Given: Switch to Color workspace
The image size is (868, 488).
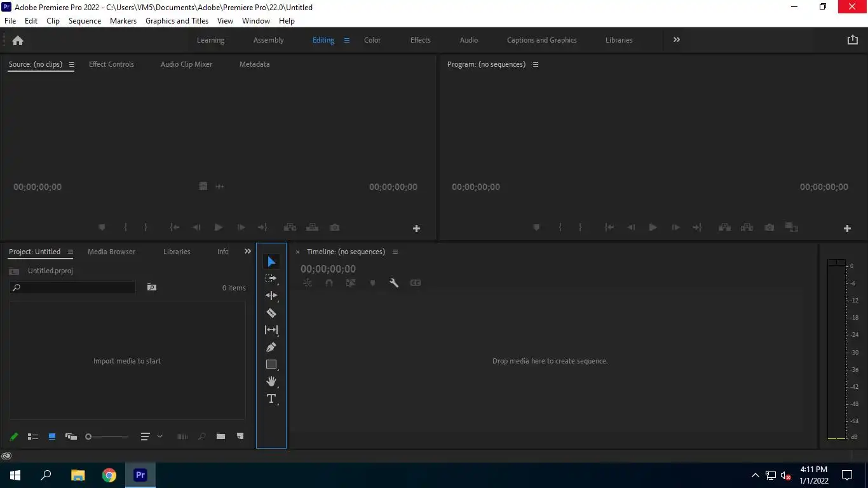Looking at the screenshot, I should (x=372, y=40).
